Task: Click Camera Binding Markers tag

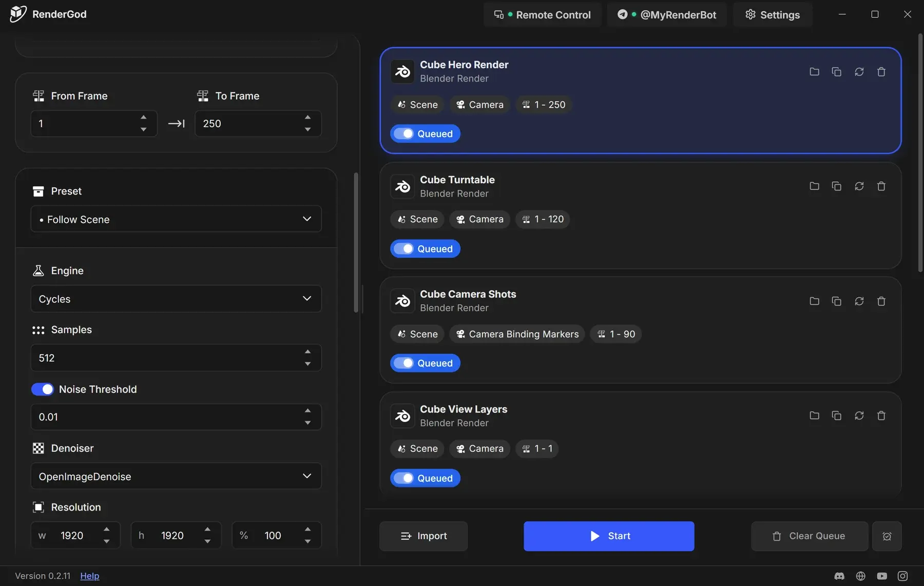Action: tap(517, 334)
